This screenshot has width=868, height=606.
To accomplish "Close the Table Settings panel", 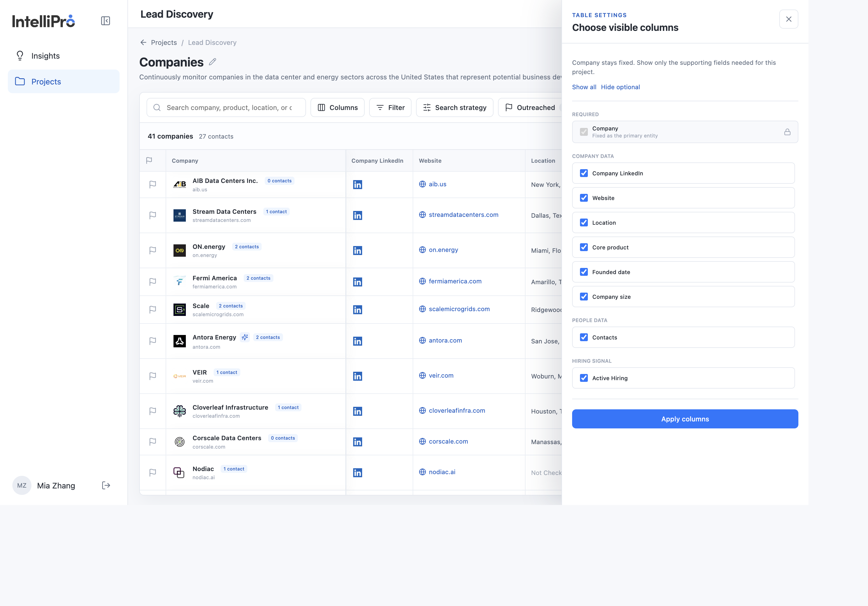I will coord(789,19).
